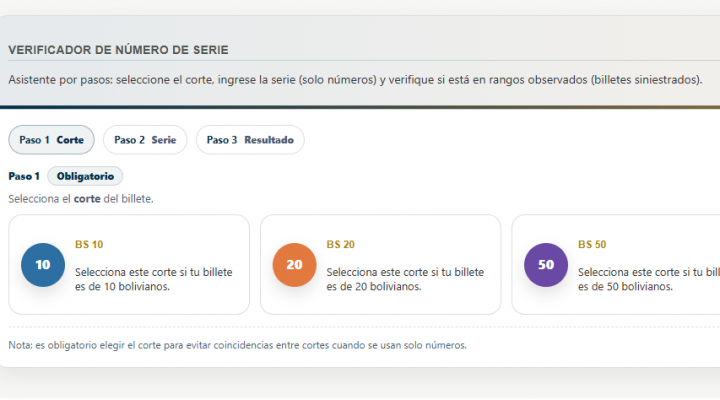The height and width of the screenshot is (400, 720).
Task: Choose the 20 bolivianos card description
Action: 405,279
